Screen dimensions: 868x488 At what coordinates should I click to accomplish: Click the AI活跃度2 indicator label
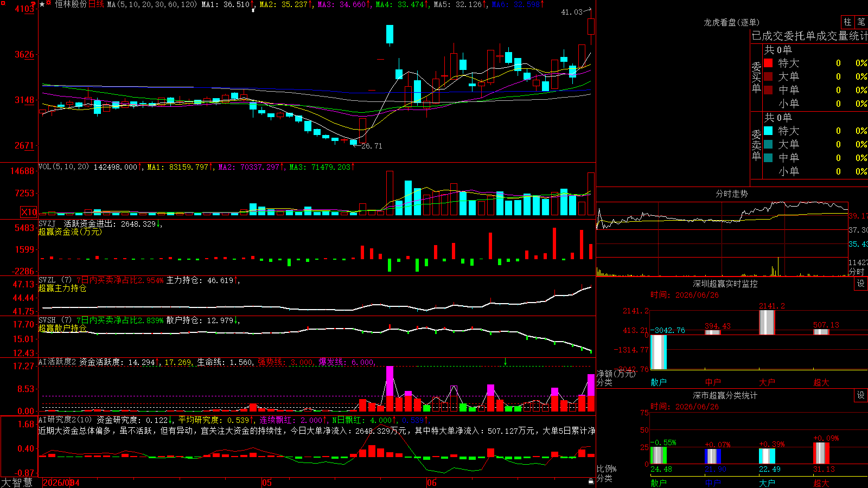click(x=57, y=362)
